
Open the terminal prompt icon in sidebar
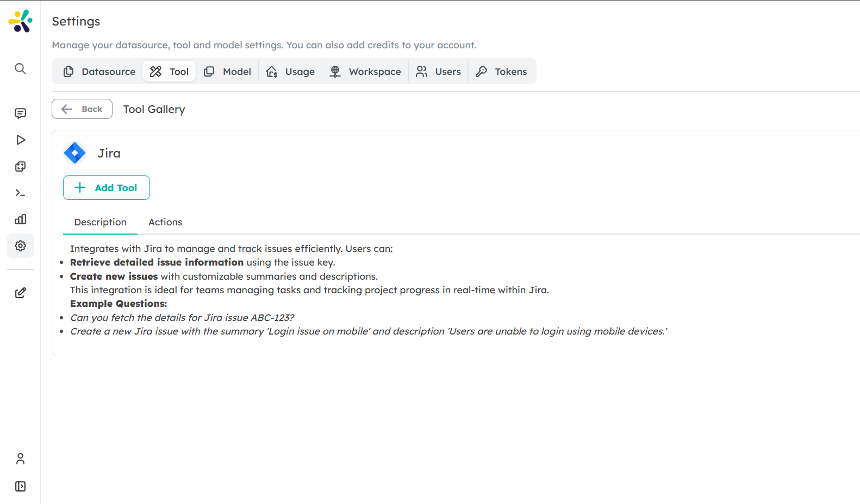[x=20, y=193]
